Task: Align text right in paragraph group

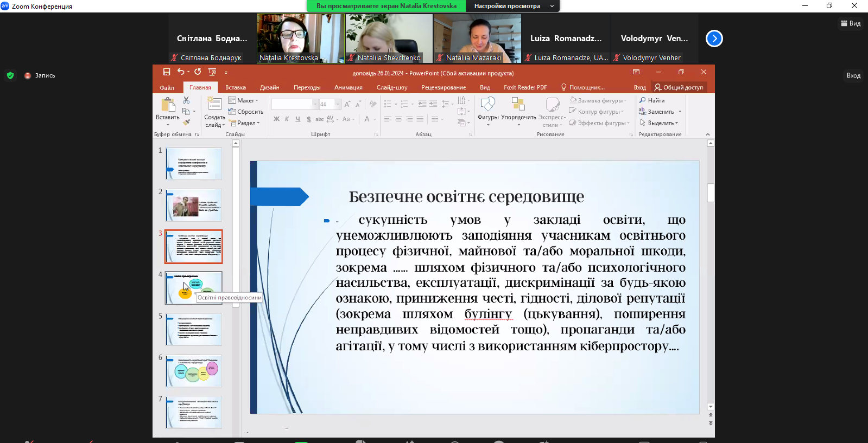Action: coord(409,119)
